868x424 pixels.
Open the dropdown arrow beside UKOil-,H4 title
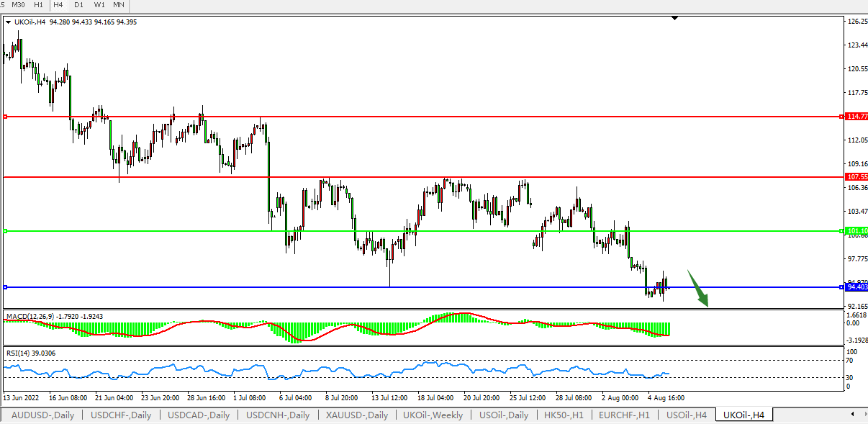click(x=8, y=22)
